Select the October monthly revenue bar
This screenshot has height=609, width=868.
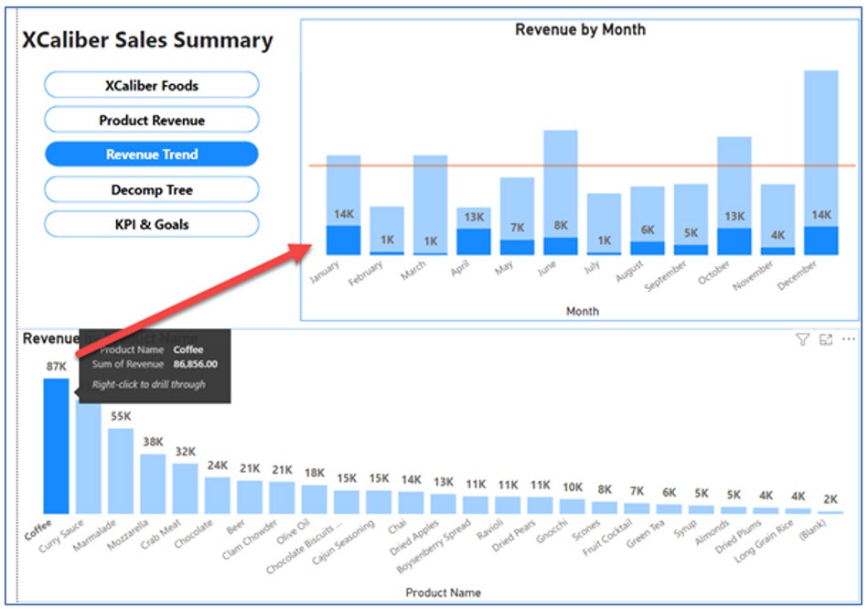[x=734, y=196]
